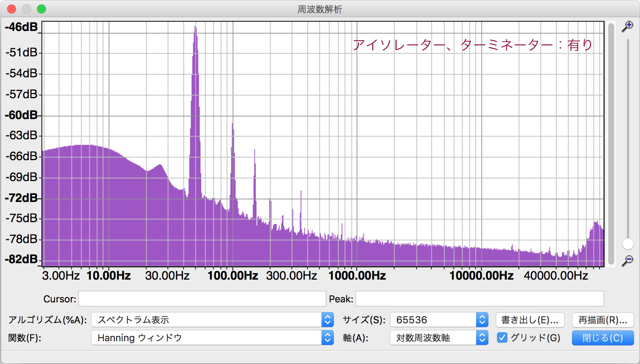Click the blue 閉じる(C) button
The height and width of the screenshot is (364, 640).
click(x=602, y=338)
